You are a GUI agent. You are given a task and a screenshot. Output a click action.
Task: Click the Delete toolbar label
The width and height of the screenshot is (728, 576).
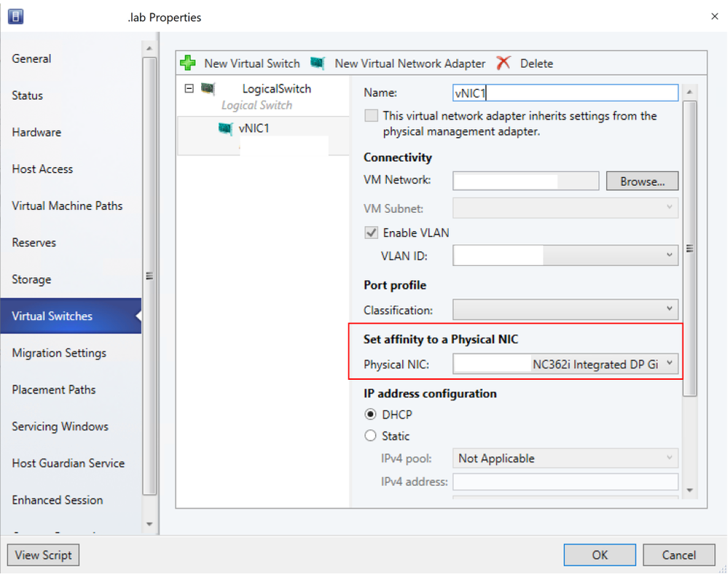[536, 63]
